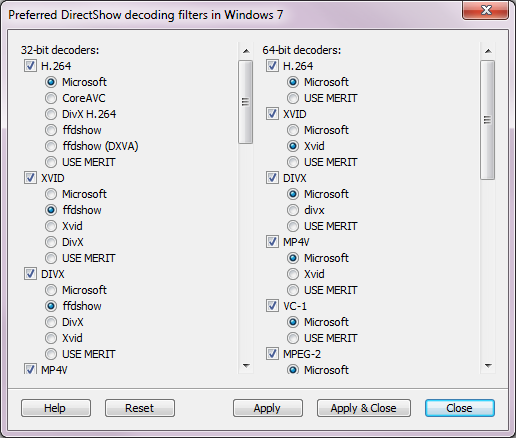Image resolution: width=516 pixels, height=438 pixels.
Task: Pick Xvid under 32-bit DIVX
Action: pos(51,338)
